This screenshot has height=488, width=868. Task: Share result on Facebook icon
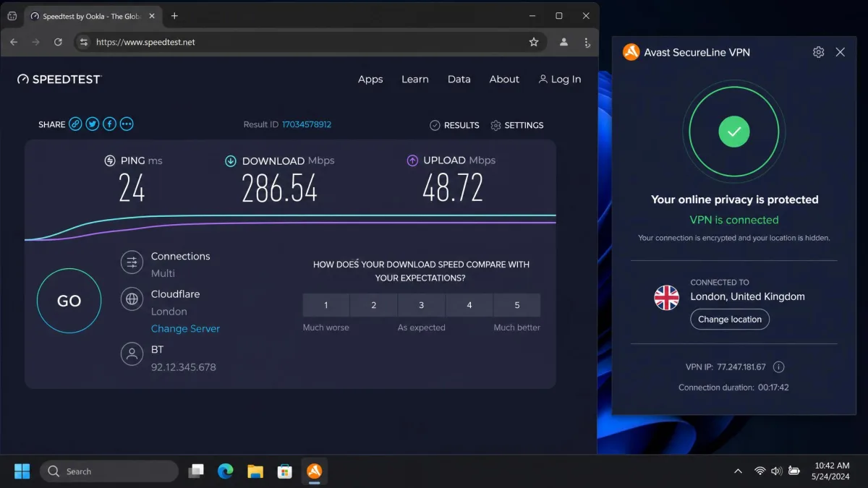109,124
